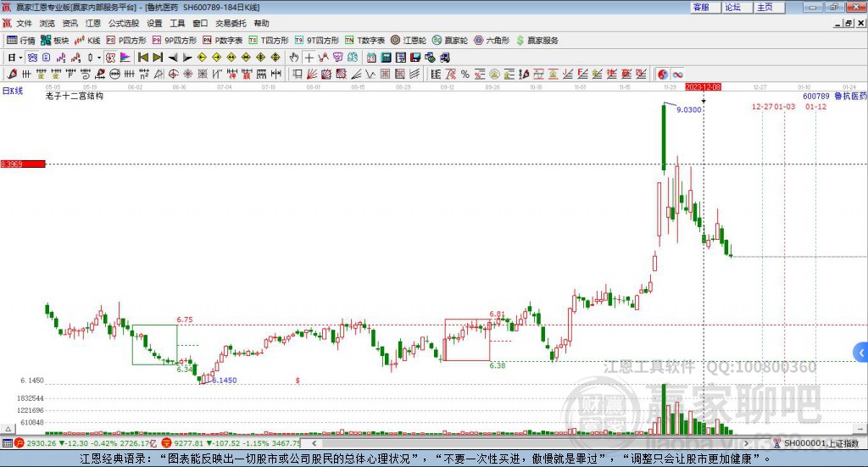Step chart left with black left arrow

pos(173,58)
